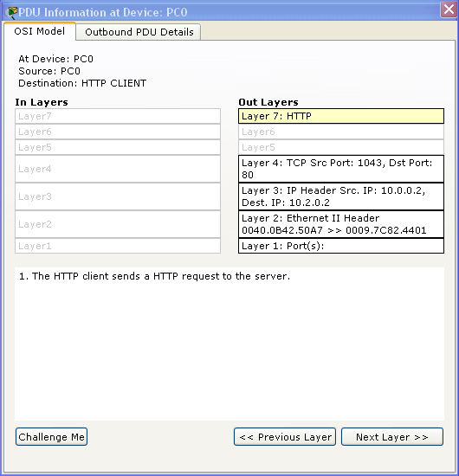Switch to the OSI Model tab
Image resolution: width=459 pixels, height=476 pixels.
pos(40,31)
